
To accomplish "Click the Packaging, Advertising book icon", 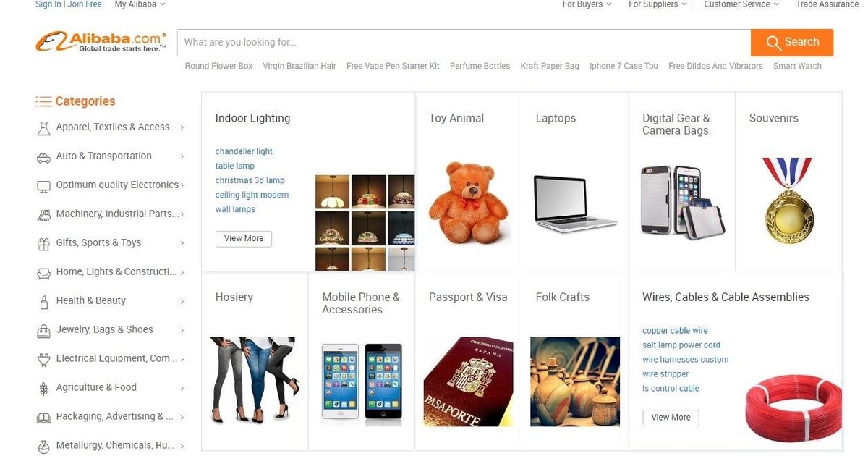I will click(43, 418).
